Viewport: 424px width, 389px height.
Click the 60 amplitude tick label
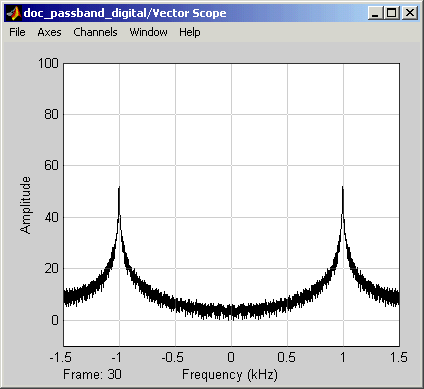pos(51,166)
